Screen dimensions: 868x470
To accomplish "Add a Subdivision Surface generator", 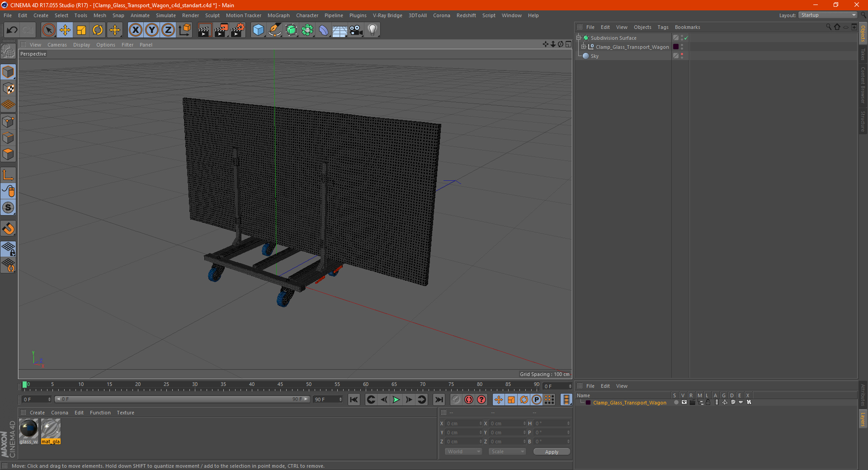I will click(x=292, y=30).
